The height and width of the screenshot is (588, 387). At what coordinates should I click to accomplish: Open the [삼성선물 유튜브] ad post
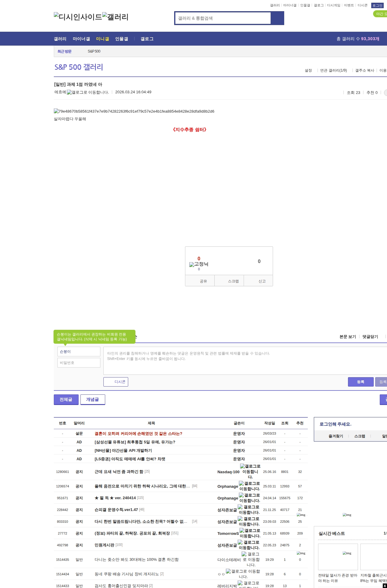(135, 442)
